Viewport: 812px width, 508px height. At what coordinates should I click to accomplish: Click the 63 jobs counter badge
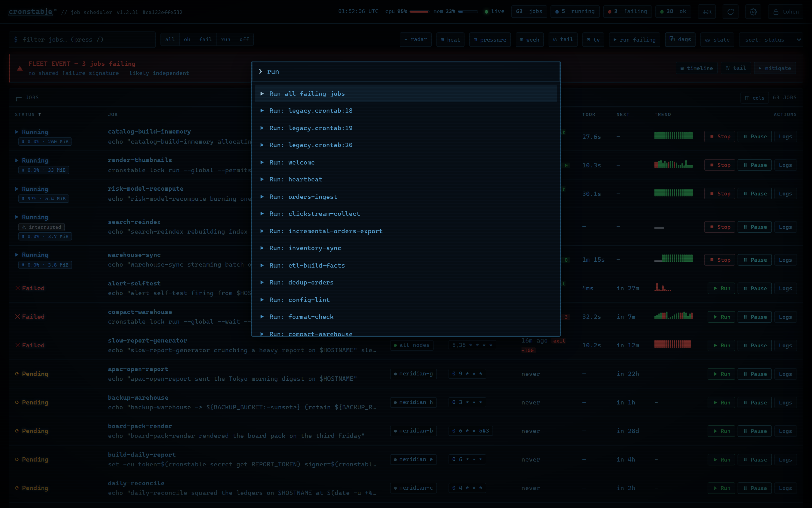[529, 12]
